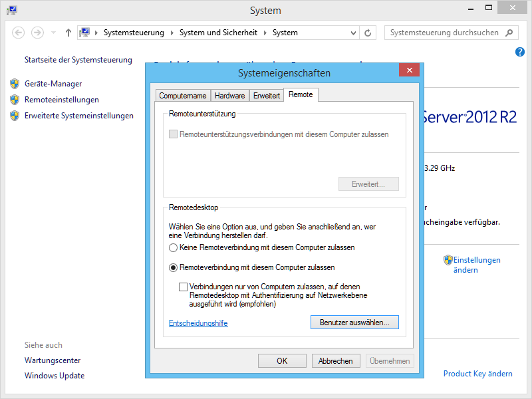Switch to the Hardware tab
This screenshot has width=532, height=399.
coord(229,96)
